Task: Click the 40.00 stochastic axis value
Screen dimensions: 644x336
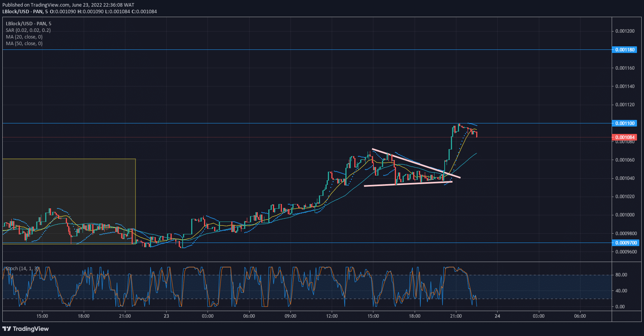Action: point(621,291)
